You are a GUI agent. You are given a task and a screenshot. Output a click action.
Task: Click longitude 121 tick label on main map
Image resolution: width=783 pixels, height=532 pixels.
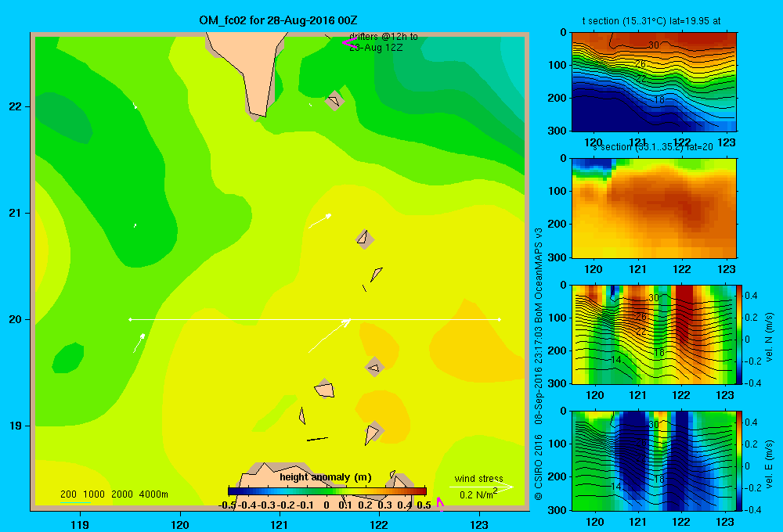pos(280,524)
